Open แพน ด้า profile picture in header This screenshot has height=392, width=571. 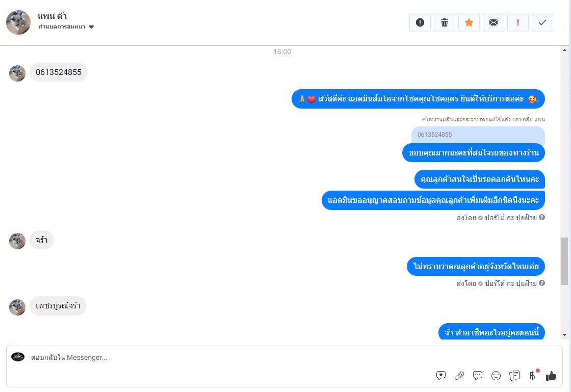point(18,22)
